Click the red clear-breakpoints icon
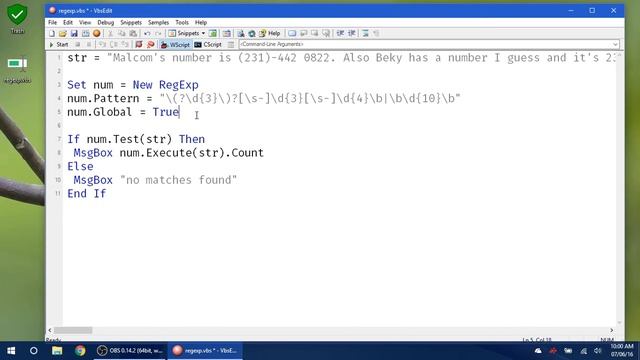 click(151, 44)
